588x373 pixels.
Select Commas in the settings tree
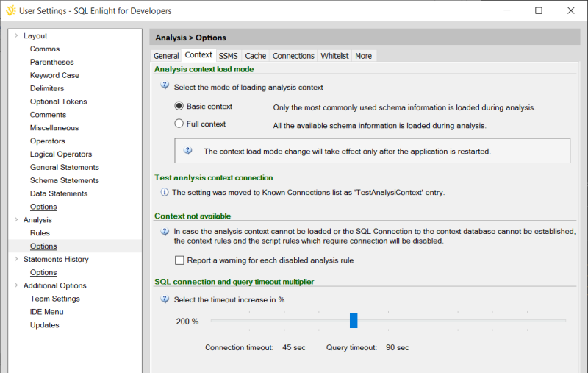pos(45,49)
